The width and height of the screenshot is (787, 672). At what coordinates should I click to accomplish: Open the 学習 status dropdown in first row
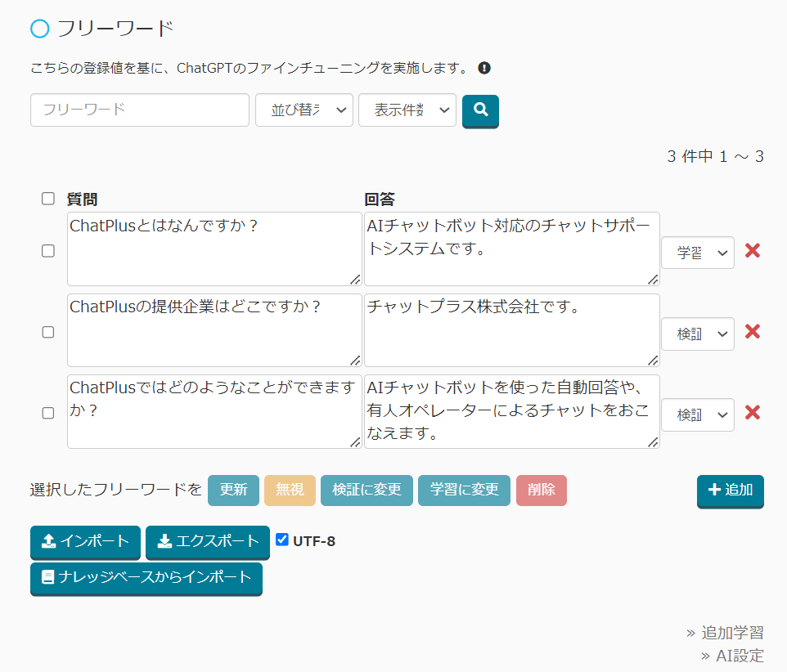pyautogui.click(x=697, y=253)
